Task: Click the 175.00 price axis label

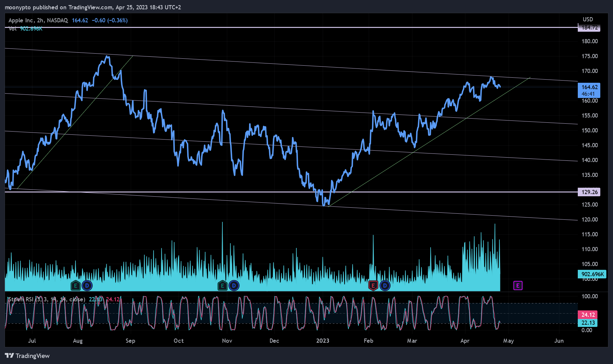Action: pyautogui.click(x=590, y=56)
